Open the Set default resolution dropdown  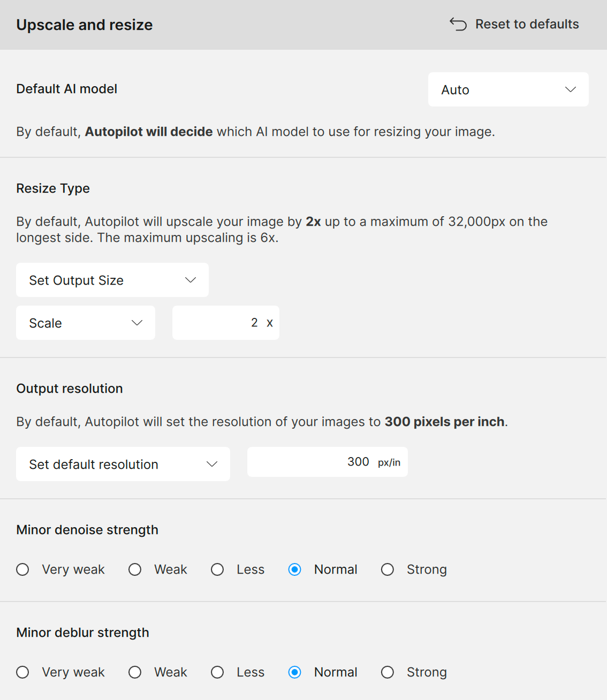coord(123,464)
